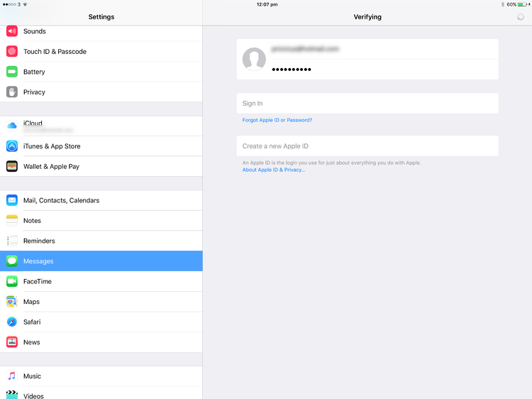Image resolution: width=532 pixels, height=399 pixels.
Task: Open Privacy settings
Action: [101, 92]
